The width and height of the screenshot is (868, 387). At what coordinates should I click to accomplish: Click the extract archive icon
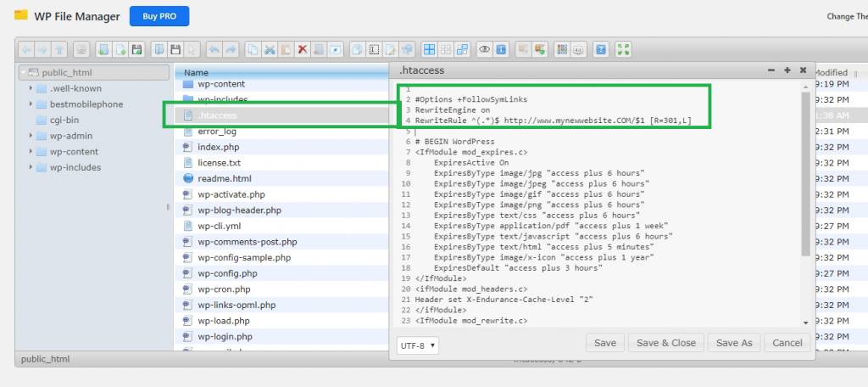pyautogui.click(x=523, y=49)
